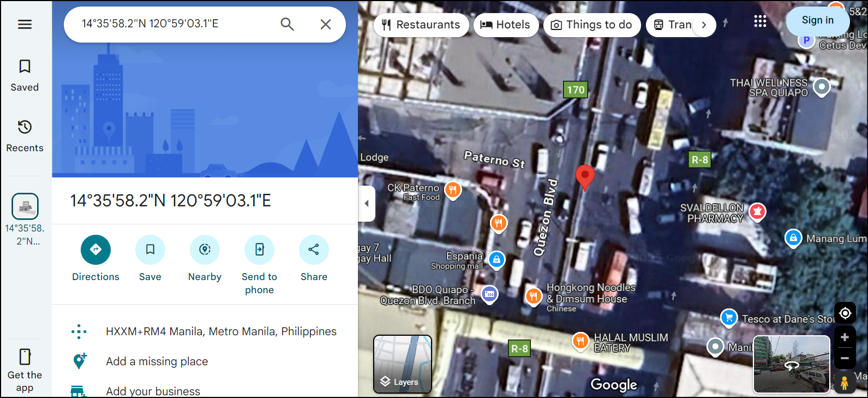Screen dimensions: 868x398
Task: Select the recent coordinates location thumbnail
Action: [25, 206]
